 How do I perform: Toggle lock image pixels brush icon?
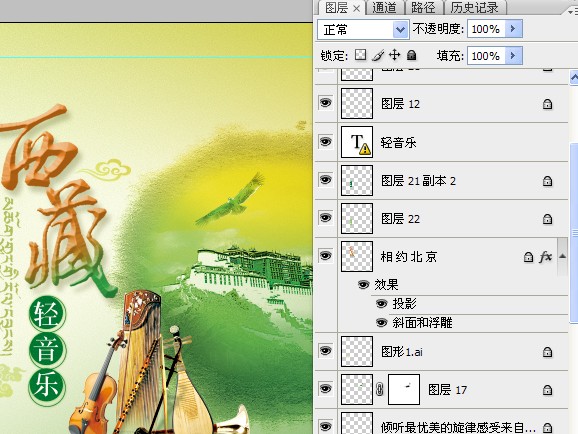click(378, 55)
